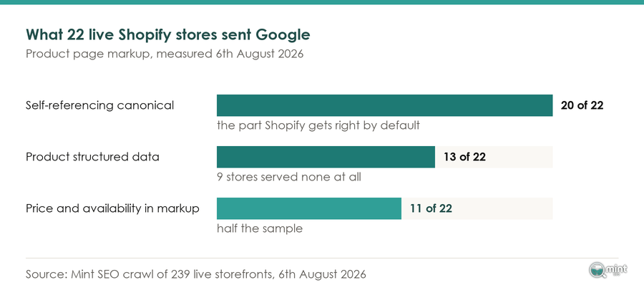This screenshot has height=295, width=644.
Task: Click the chart title about 22 Shopify stores
Action: 168,35
